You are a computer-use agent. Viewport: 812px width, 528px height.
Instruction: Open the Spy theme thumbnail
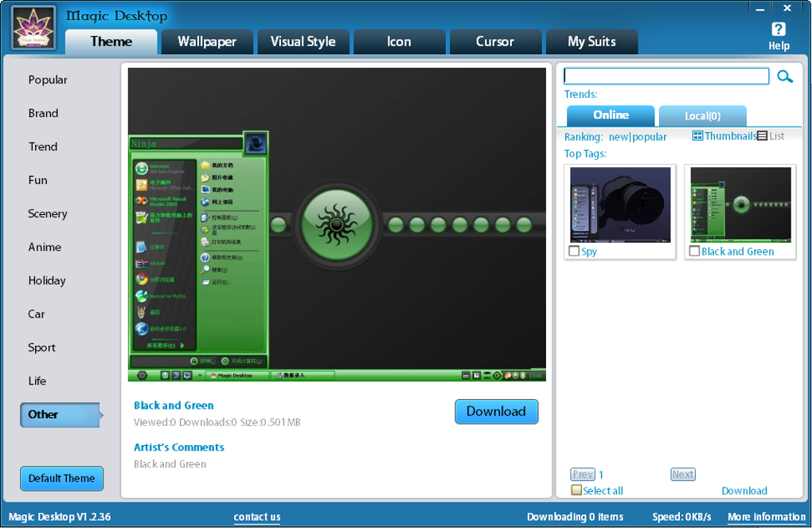pyautogui.click(x=620, y=205)
